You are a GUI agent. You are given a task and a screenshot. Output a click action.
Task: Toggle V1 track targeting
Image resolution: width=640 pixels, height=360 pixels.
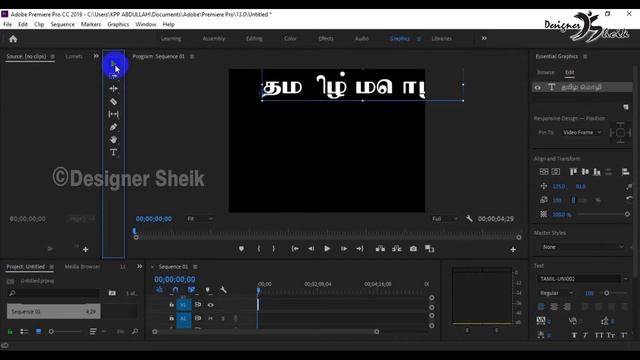coord(183,305)
